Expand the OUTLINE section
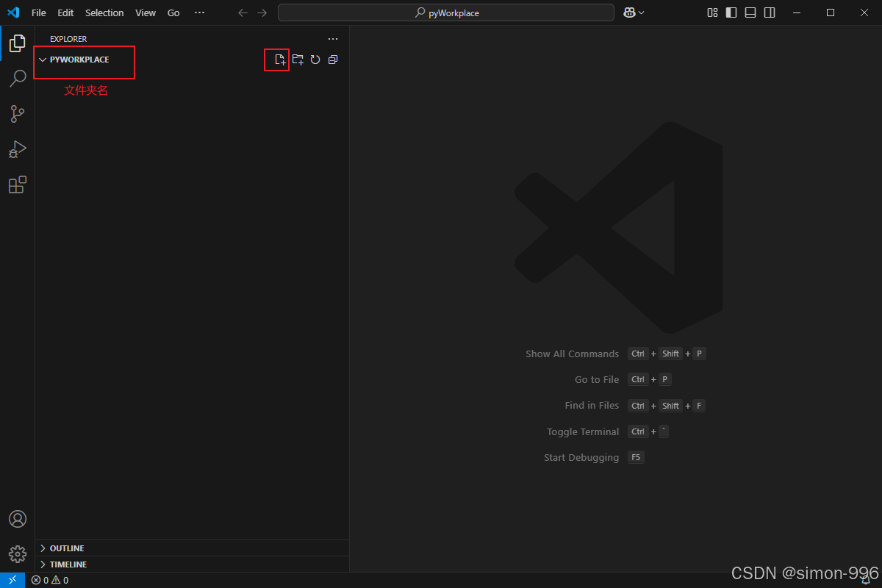The width and height of the screenshot is (882, 588). (192, 548)
